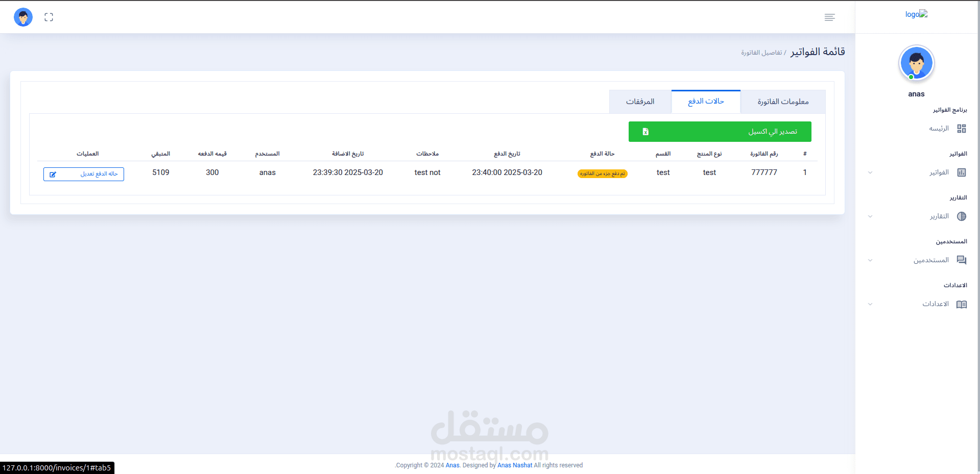The width and height of the screenshot is (980, 474).
Task: Click the logo image in sidebar
Action: pyautogui.click(x=916, y=14)
